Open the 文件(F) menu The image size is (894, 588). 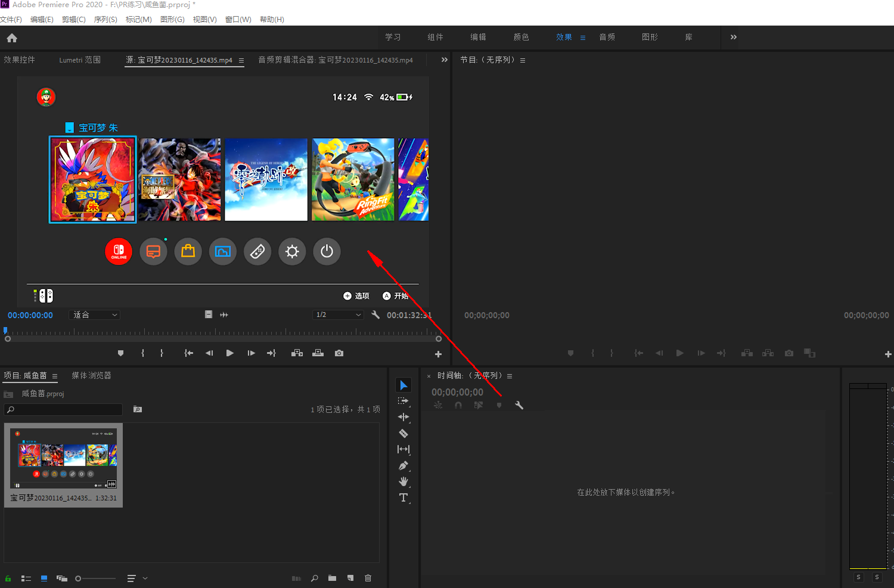11,19
